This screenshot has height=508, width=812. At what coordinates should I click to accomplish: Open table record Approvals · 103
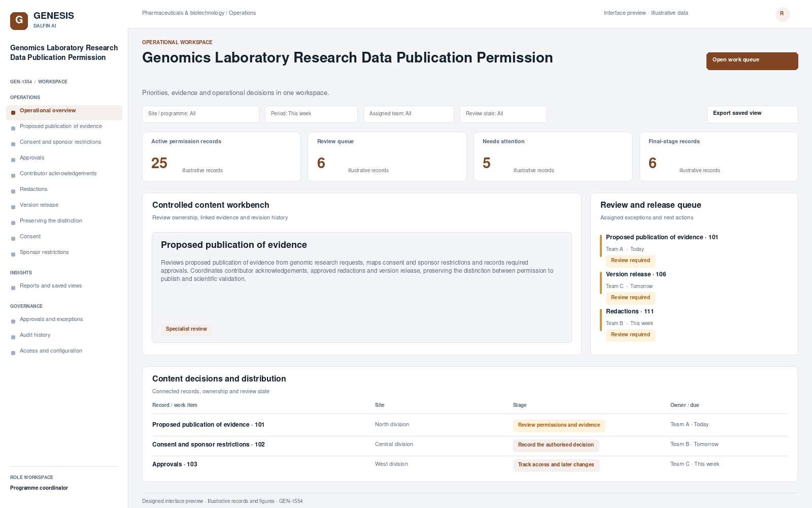point(175,464)
